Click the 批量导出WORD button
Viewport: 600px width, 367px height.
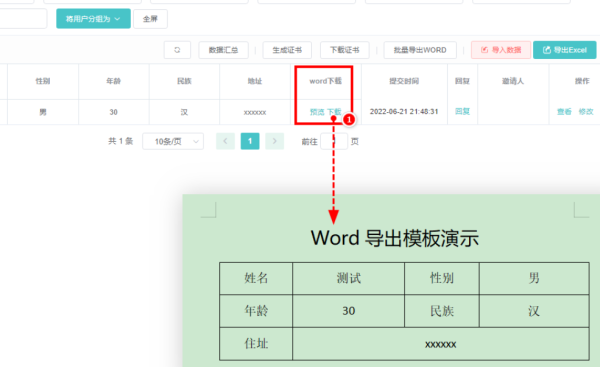[420, 50]
